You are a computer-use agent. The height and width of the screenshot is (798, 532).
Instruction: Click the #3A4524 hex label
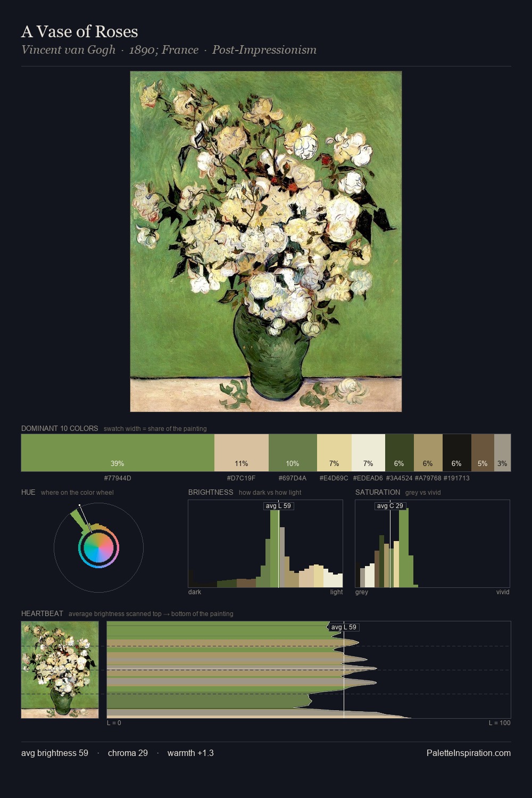(x=400, y=478)
